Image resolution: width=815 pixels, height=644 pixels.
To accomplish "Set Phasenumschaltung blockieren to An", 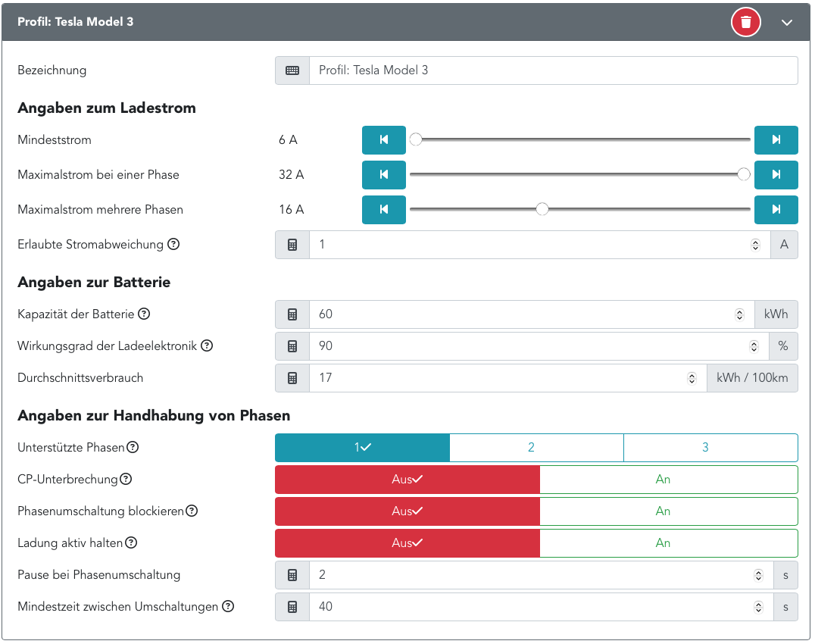I will click(669, 511).
